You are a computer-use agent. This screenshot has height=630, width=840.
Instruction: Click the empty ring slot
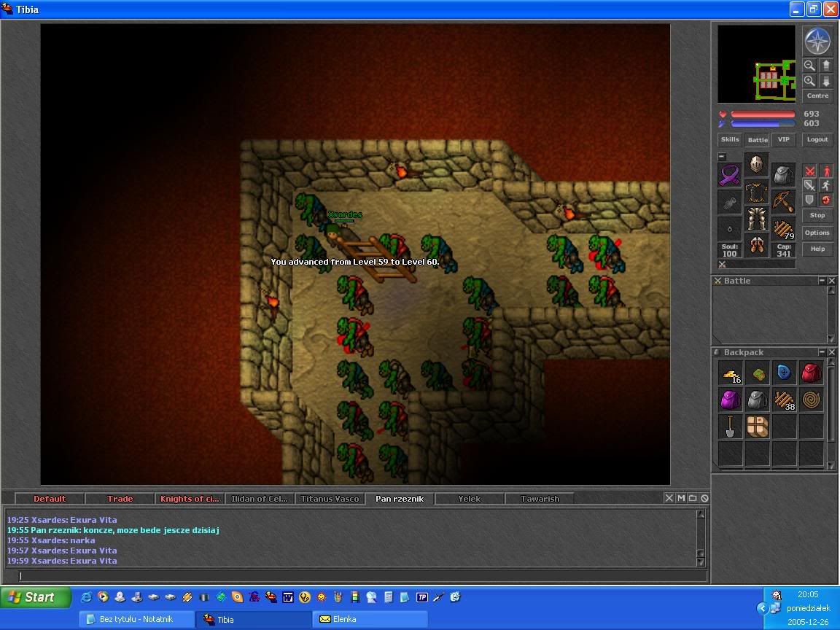tap(730, 229)
